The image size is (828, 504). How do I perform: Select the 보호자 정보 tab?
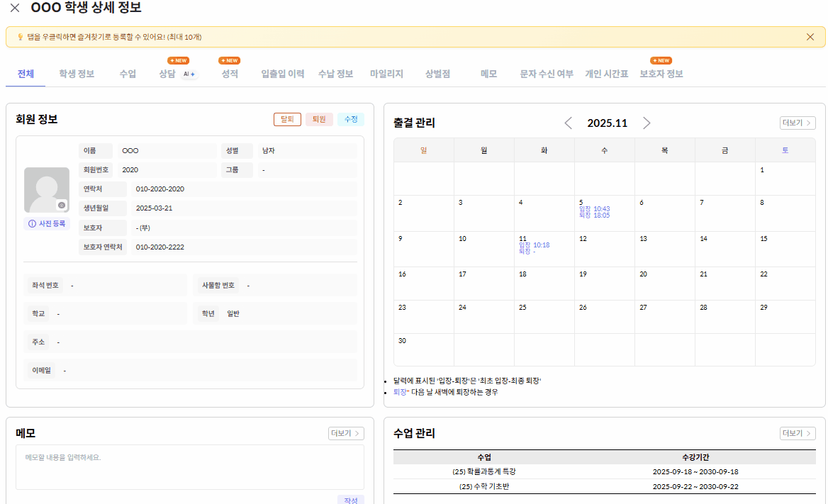(661, 74)
